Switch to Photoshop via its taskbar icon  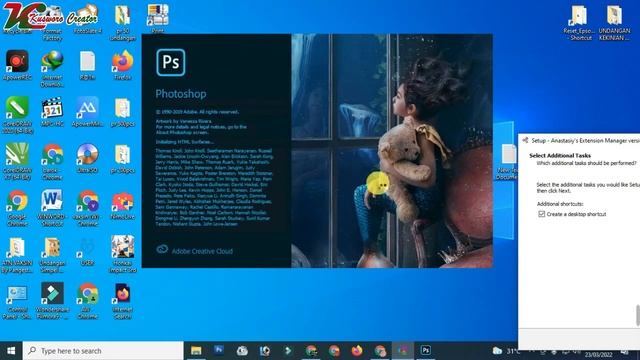click(426, 351)
